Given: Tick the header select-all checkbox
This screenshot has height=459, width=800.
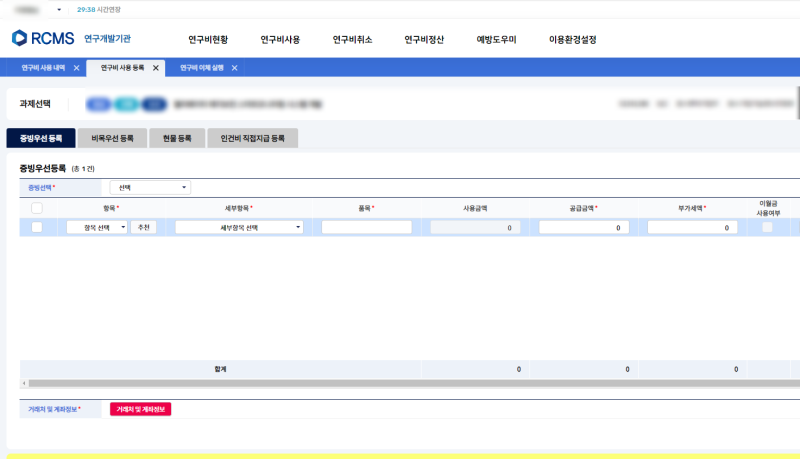Looking at the screenshot, I should pyautogui.click(x=37, y=208).
